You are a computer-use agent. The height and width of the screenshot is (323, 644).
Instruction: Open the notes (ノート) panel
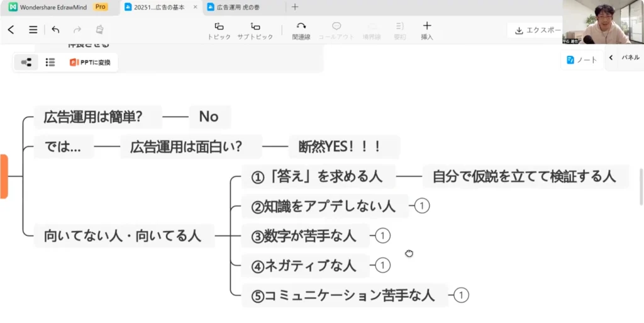point(582,60)
